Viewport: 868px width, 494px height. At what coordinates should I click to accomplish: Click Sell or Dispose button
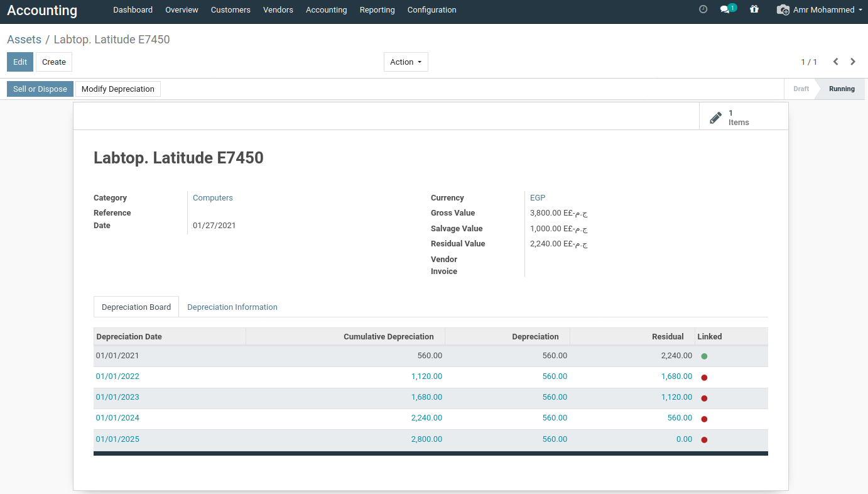click(40, 89)
